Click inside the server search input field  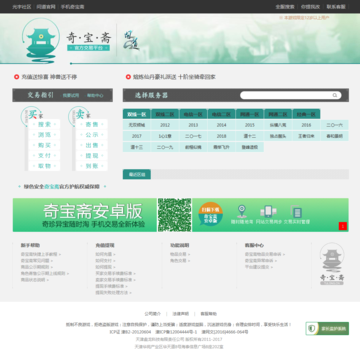[x=287, y=95]
